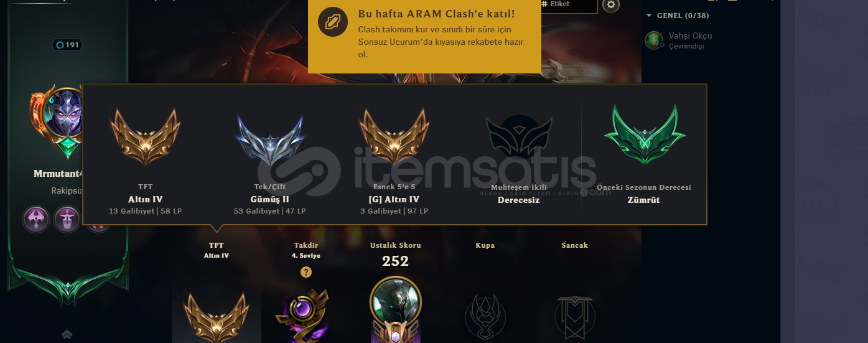
Task: Click the Ustalık Skoru champion portrait
Action: click(395, 300)
